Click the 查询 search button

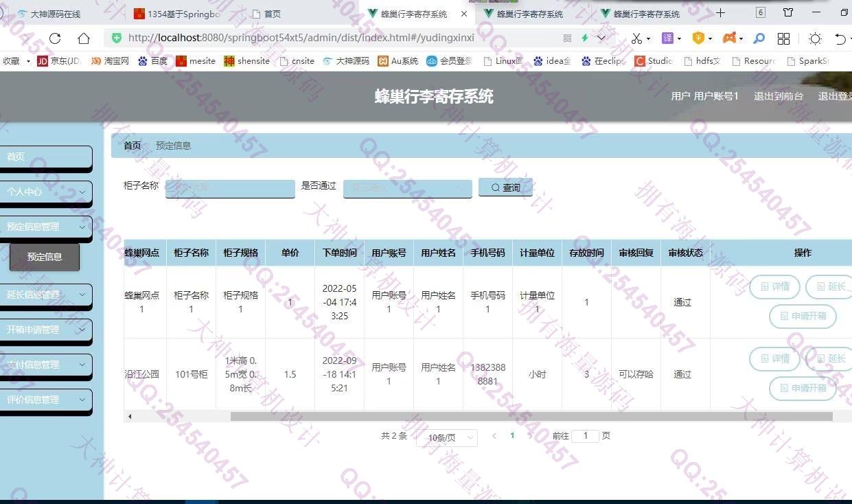coord(505,187)
